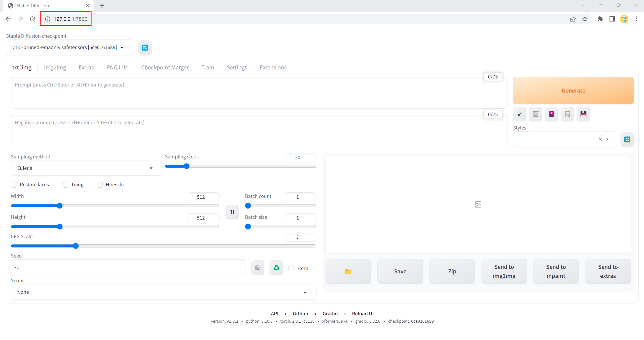The width and height of the screenshot is (644, 340).
Task: Click the CFG Scale slider handle
Action: (x=76, y=246)
